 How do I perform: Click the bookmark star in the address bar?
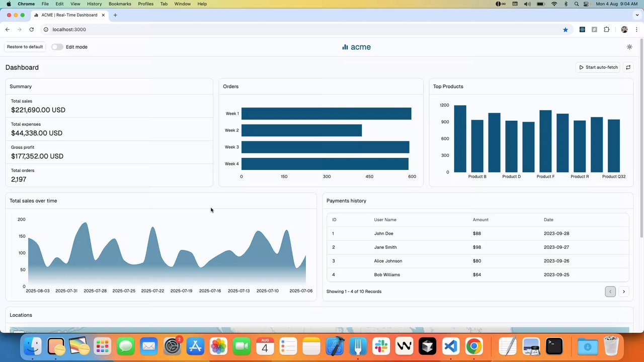566,30
